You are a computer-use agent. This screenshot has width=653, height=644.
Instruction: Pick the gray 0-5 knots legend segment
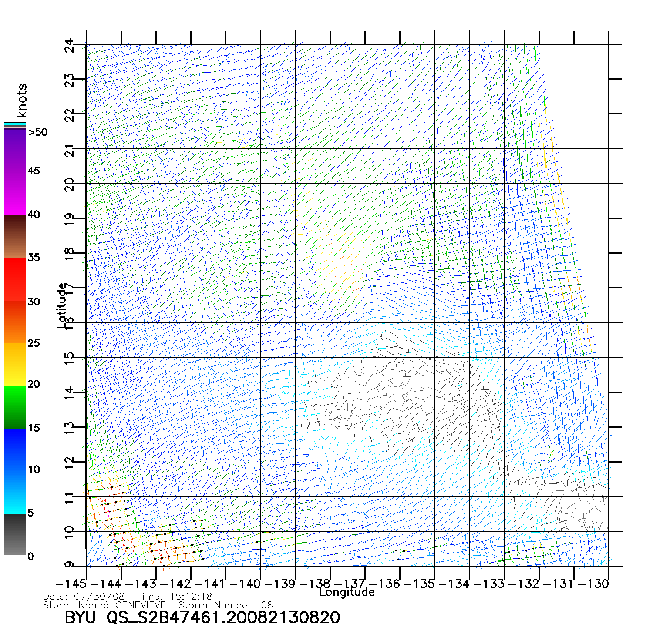(15, 535)
